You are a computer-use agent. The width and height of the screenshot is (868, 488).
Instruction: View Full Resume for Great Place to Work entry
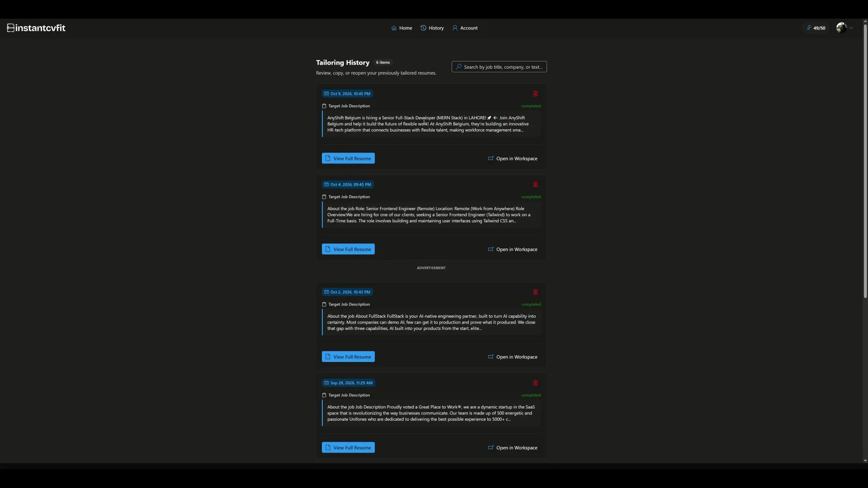[x=348, y=448]
